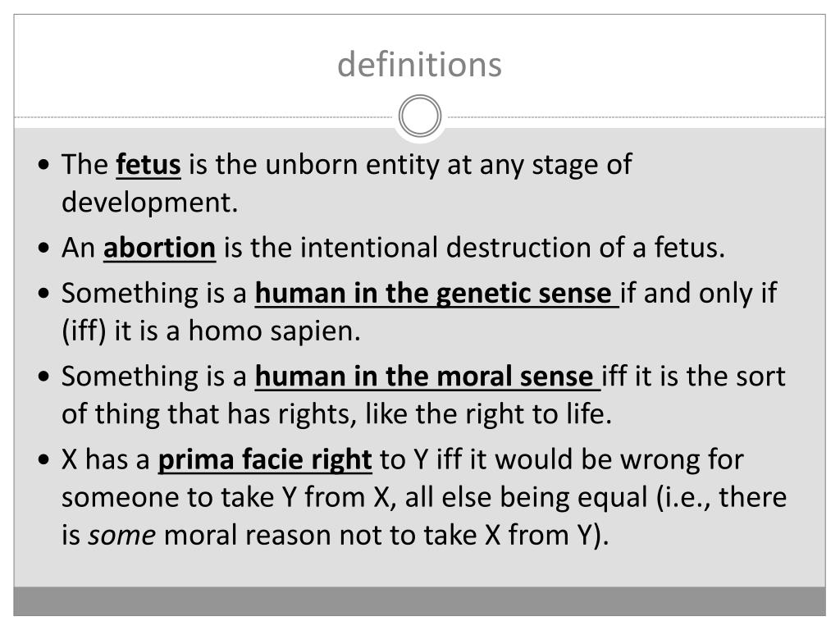This screenshot has height=630, width=840.
Task: Click the word 'development'
Action: 149,203
